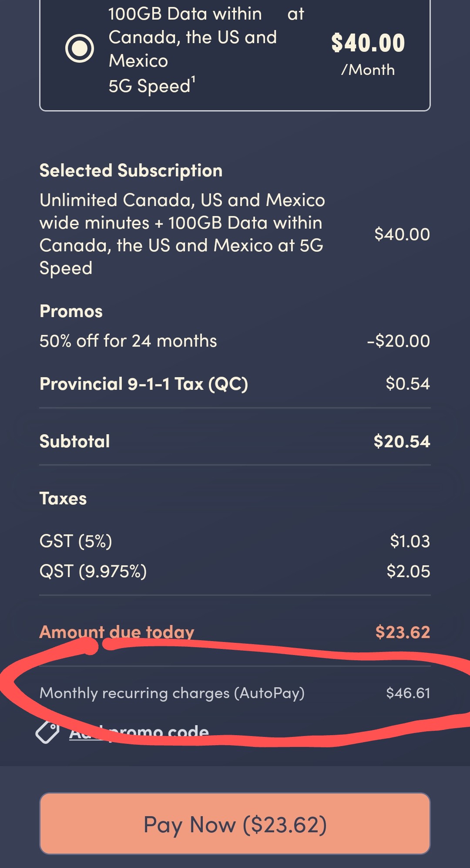470x868 pixels.
Task: Click the Selected Subscription heading
Action: coord(131,171)
